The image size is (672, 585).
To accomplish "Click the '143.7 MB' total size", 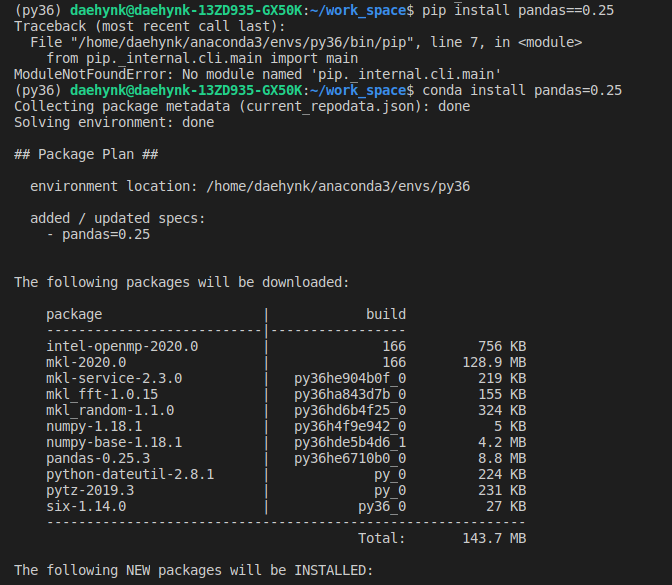I will tap(494, 538).
